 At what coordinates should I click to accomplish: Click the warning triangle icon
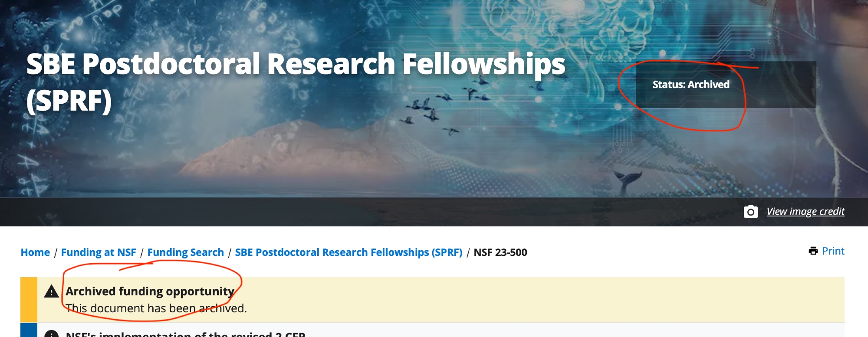coord(52,291)
